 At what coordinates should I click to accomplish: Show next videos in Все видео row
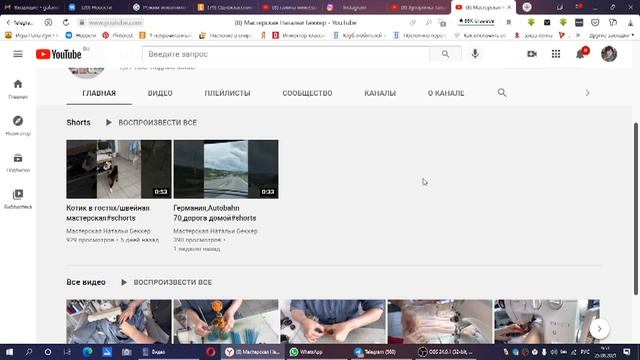599,329
